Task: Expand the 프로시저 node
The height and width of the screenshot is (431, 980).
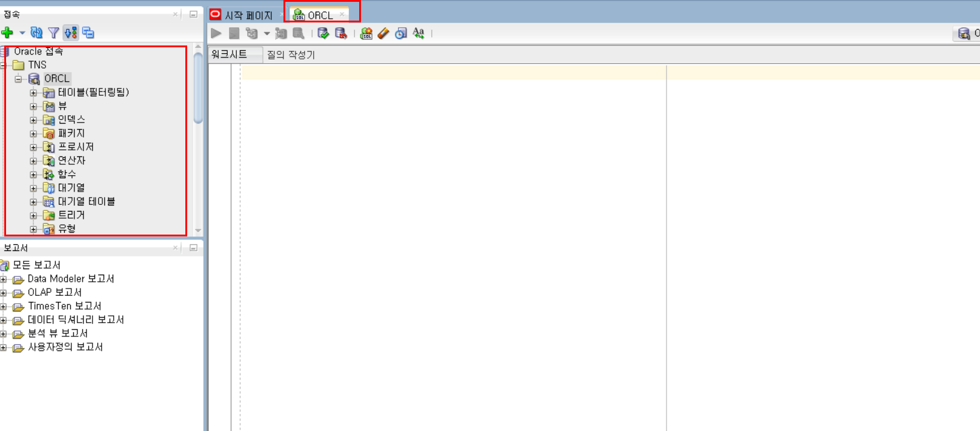Action: coord(33,147)
